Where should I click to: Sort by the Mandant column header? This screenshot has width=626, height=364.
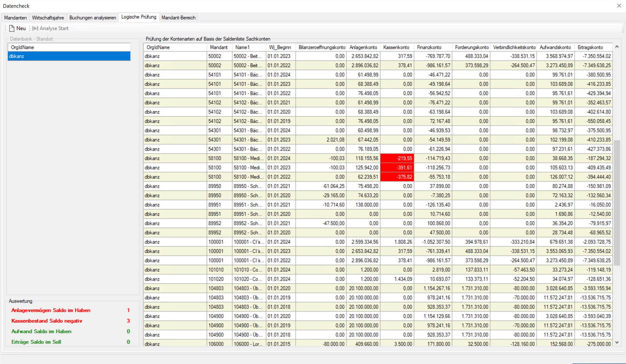point(219,47)
